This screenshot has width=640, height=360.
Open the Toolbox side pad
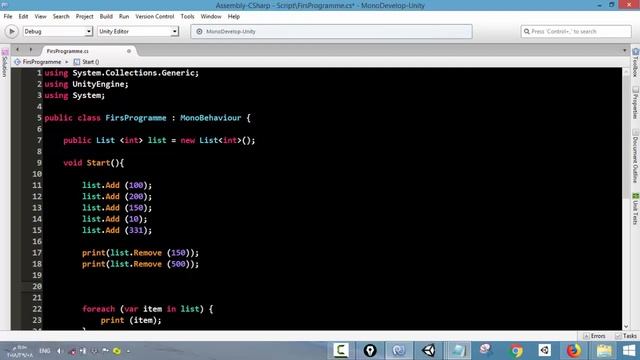(x=635, y=62)
